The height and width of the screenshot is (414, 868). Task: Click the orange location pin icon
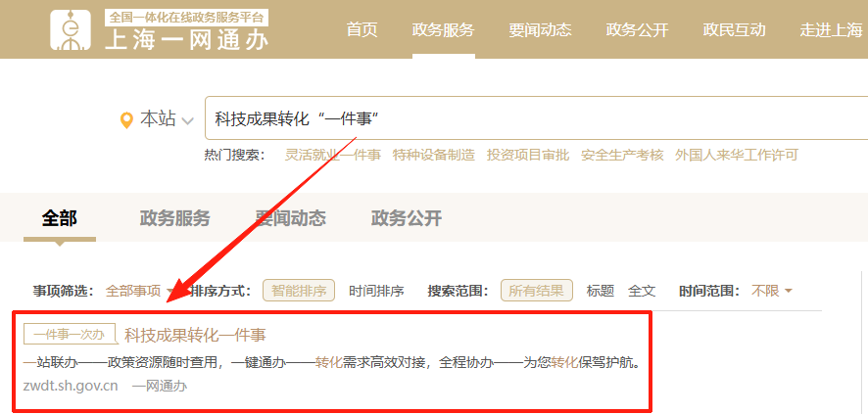pos(125,120)
